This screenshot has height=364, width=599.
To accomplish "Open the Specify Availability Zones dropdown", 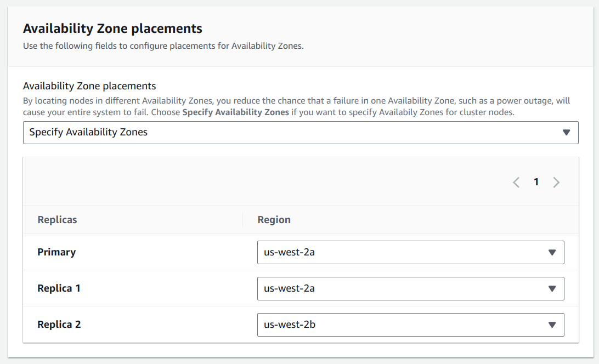I will [300, 132].
